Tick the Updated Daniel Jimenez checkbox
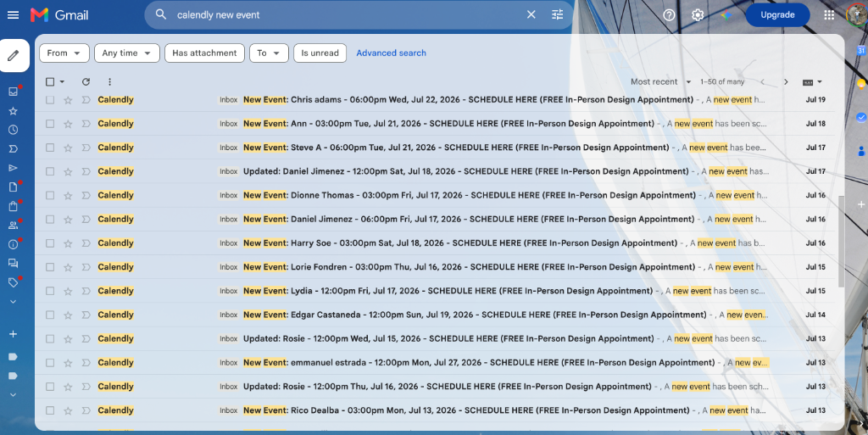 (50, 171)
